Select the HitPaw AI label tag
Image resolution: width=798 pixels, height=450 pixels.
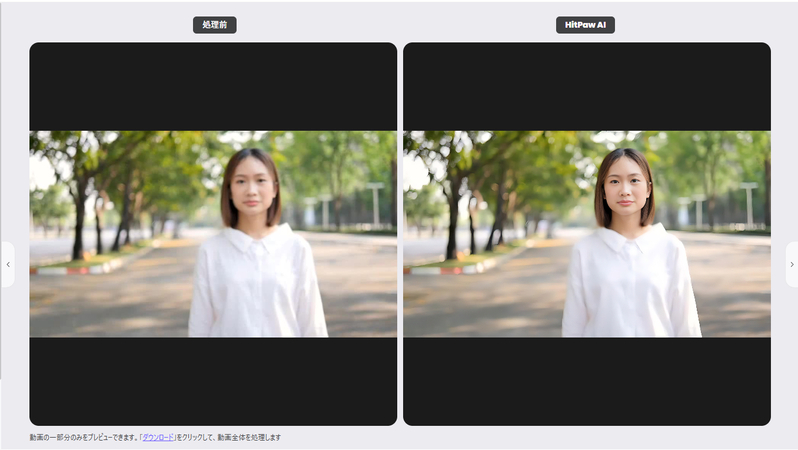[585, 25]
